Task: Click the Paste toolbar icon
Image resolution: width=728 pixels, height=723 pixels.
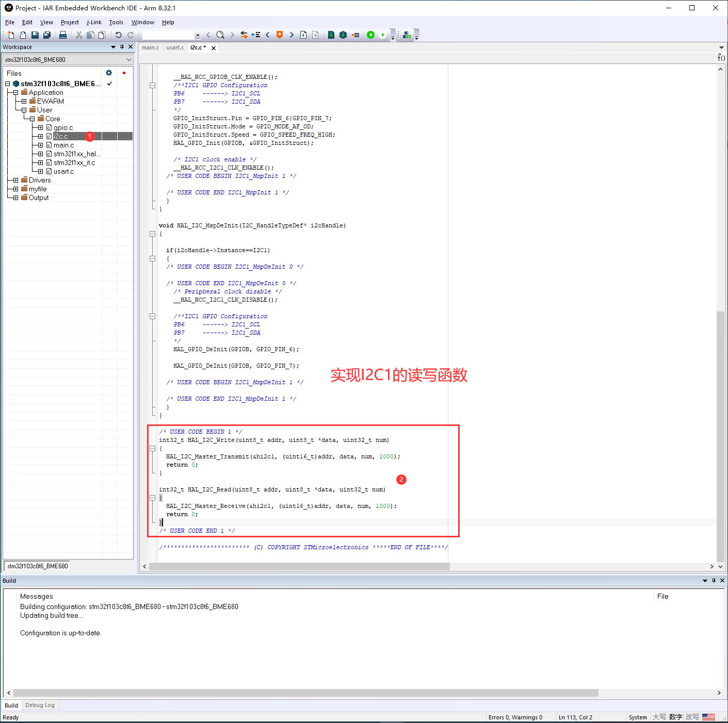Action: coord(101,35)
